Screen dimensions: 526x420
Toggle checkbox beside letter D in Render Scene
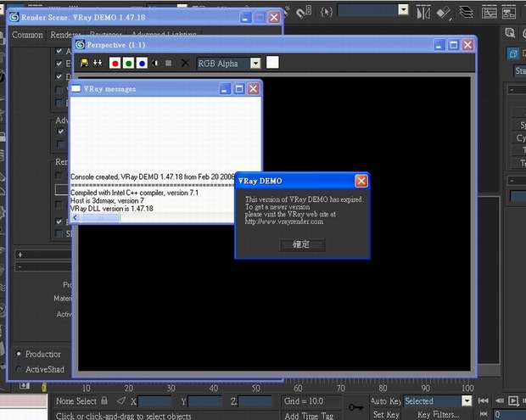(59, 76)
